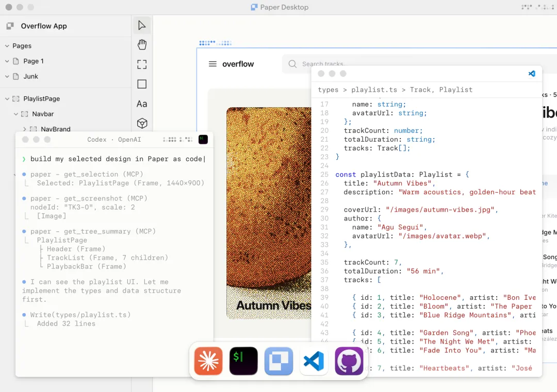Launch the terminal app from dock
The image size is (557, 392).
pyautogui.click(x=243, y=361)
